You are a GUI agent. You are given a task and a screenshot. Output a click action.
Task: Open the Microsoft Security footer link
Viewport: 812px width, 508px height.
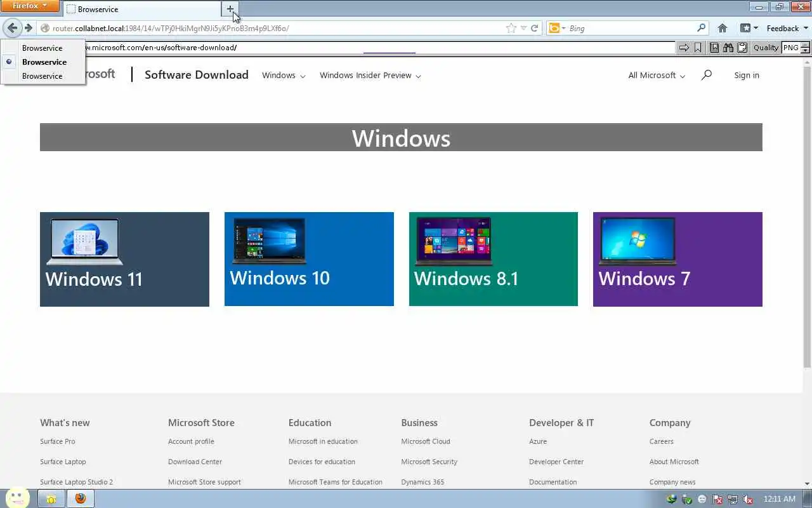coord(429,462)
